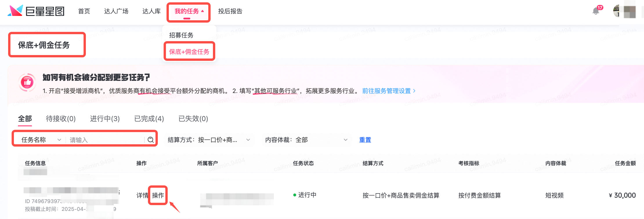Click the thumbs-up badge icon in banner
Viewport: 644px width, 219px height.
(x=28, y=83)
